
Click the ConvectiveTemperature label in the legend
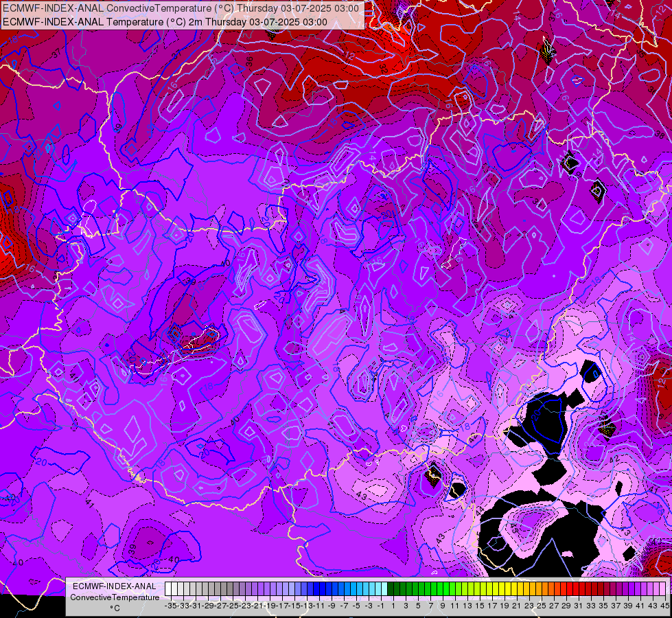[x=115, y=597]
